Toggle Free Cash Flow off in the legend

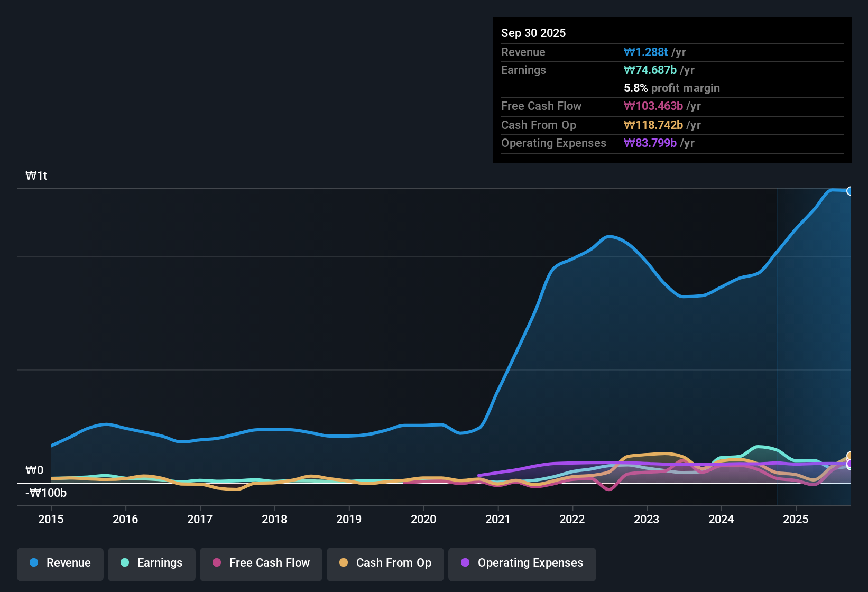[x=261, y=563]
